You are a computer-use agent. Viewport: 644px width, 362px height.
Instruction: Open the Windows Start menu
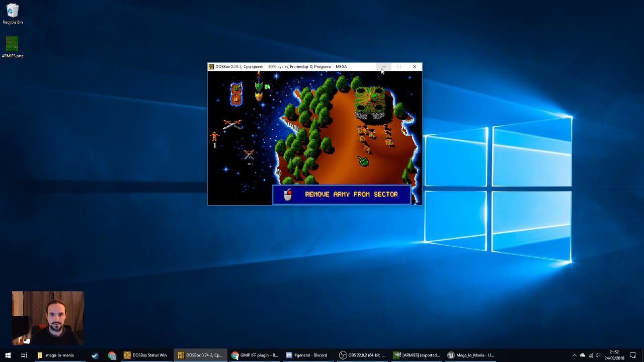coord(8,355)
